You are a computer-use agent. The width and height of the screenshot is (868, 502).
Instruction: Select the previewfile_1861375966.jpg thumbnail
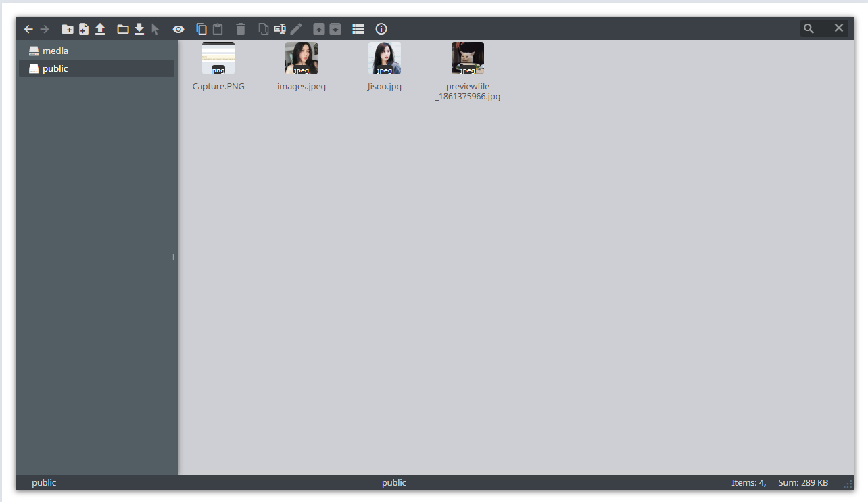coord(468,59)
